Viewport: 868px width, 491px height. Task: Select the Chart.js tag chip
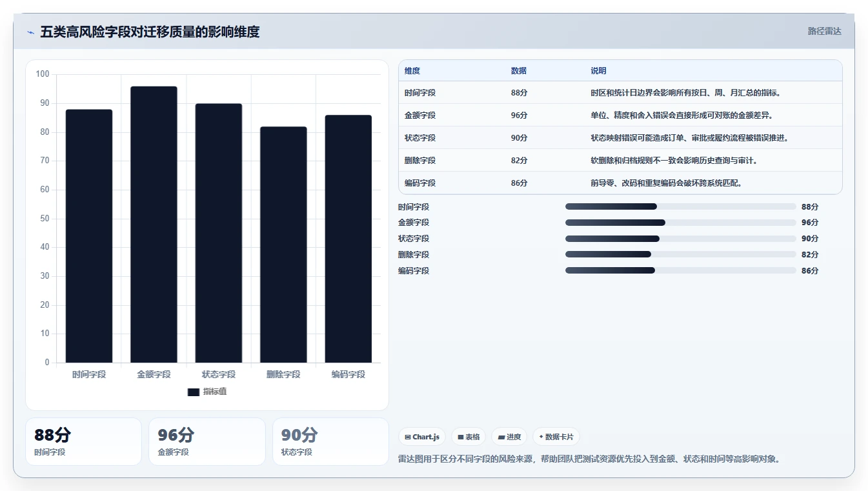point(422,437)
